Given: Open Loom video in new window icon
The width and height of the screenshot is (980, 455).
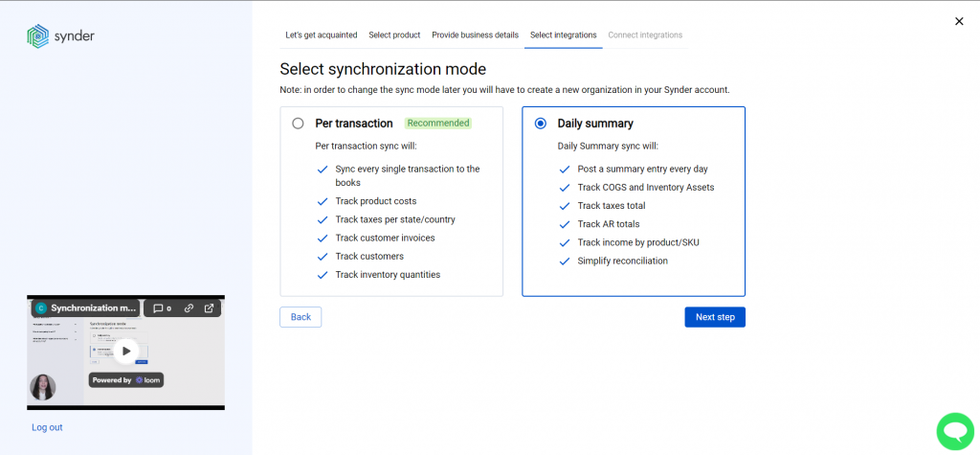Looking at the screenshot, I should pos(209,307).
